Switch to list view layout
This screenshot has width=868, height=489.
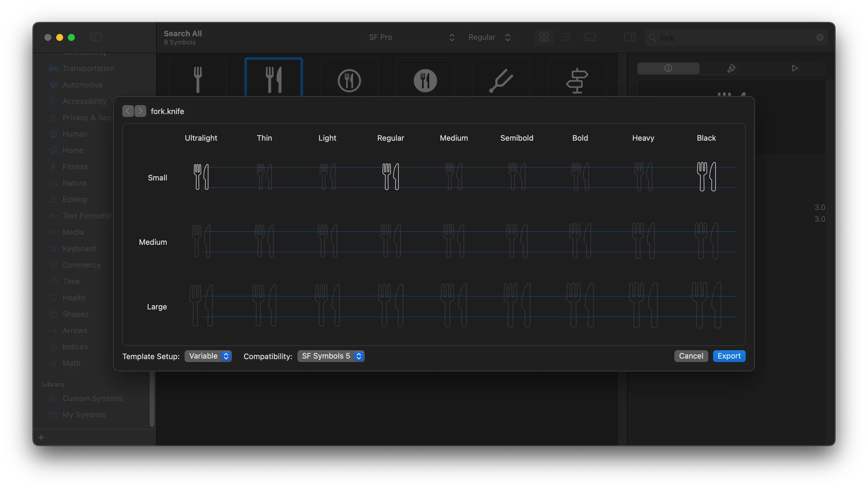(x=567, y=37)
